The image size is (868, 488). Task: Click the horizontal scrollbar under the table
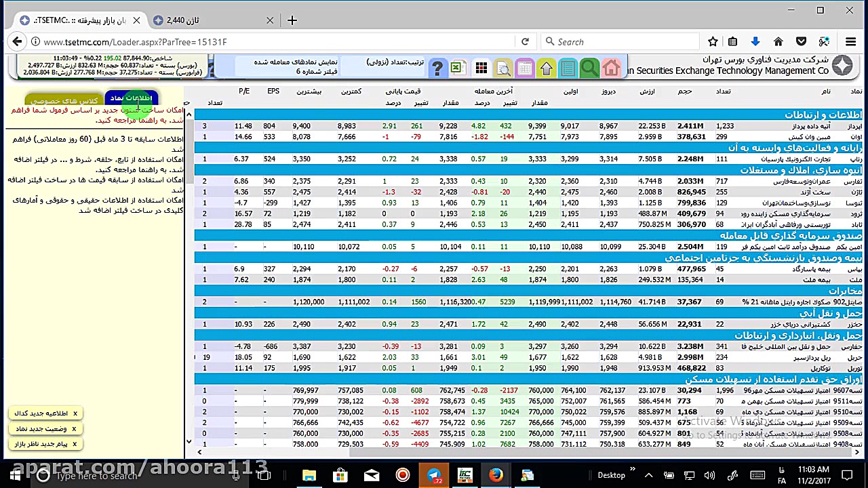(529, 452)
